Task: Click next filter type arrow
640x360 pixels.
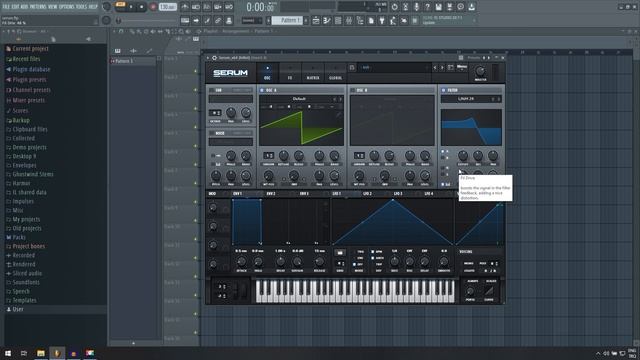Action: pyautogui.click(x=498, y=99)
